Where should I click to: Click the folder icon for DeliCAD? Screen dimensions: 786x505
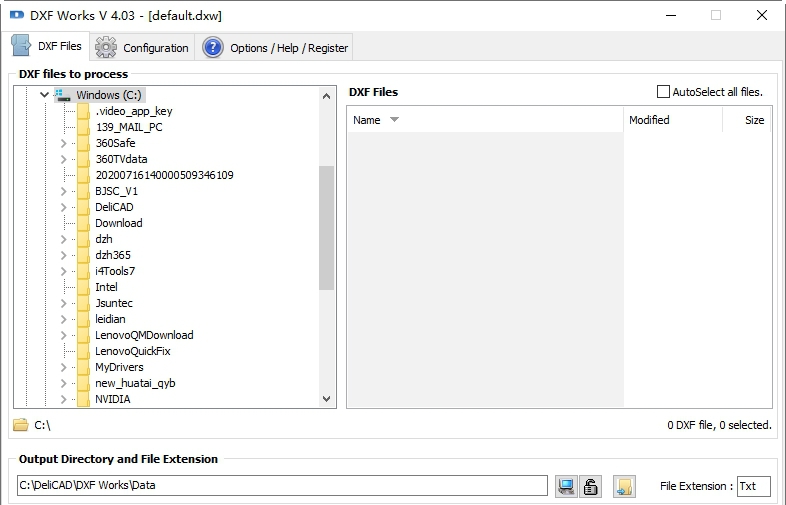(84, 207)
